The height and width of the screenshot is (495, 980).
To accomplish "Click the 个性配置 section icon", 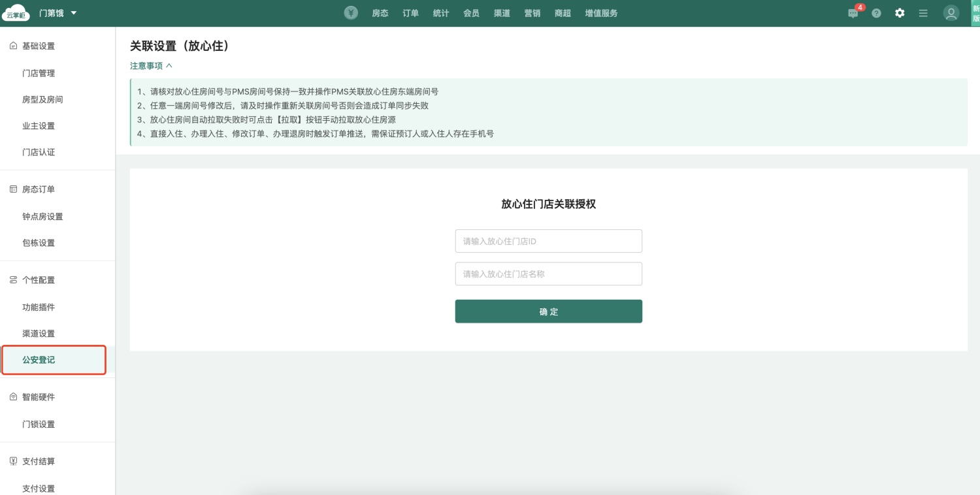I will [13, 280].
